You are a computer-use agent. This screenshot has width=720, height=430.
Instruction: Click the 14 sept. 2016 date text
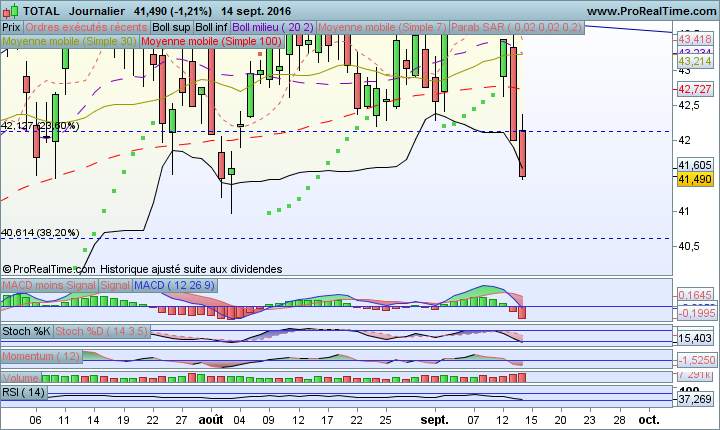point(256,11)
